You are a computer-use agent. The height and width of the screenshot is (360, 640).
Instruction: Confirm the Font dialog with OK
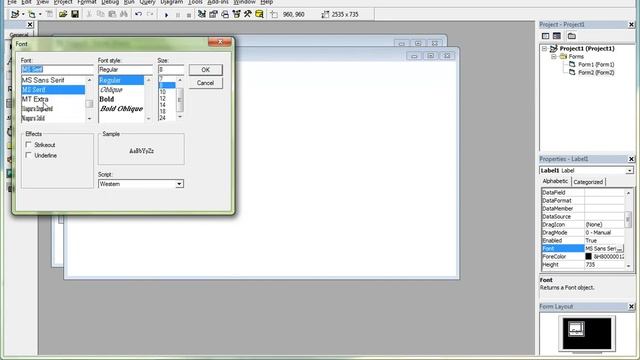[206, 70]
